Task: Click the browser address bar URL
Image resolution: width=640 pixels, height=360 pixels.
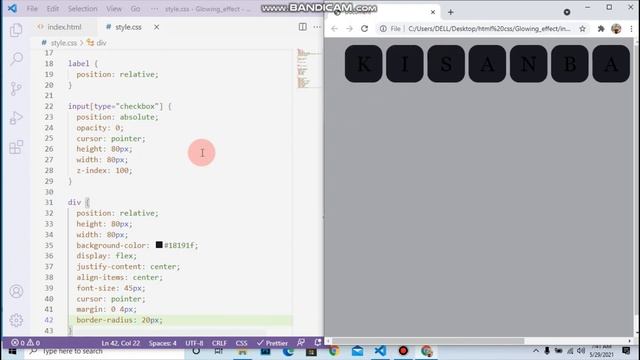Action: pyautogui.click(x=489, y=29)
